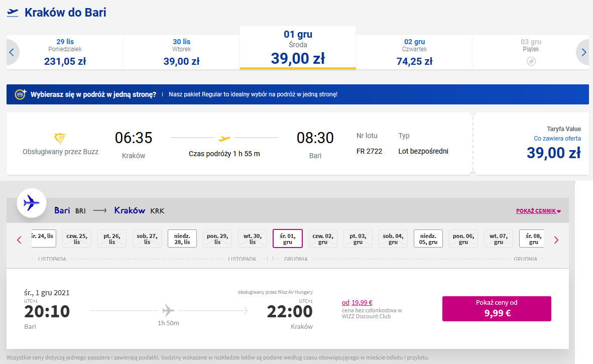593x364 pixels.
Task: Select the 29 lis Poniedziałek date tab
Action: pos(65,52)
